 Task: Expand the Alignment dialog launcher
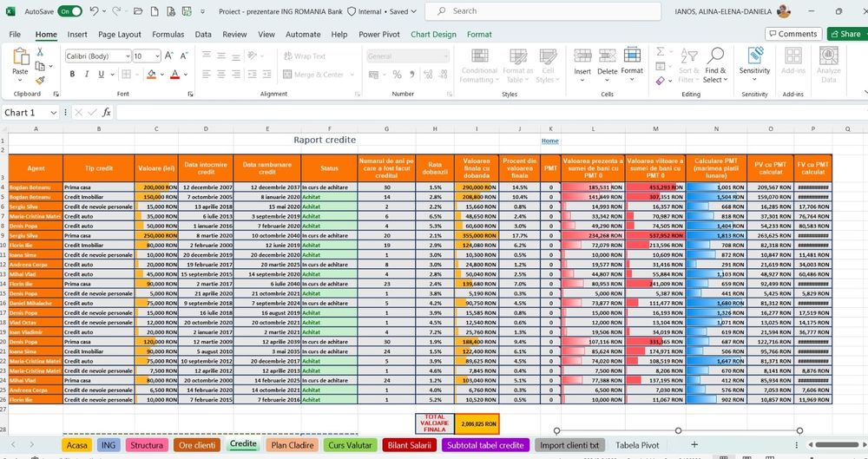[x=358, y=94]
